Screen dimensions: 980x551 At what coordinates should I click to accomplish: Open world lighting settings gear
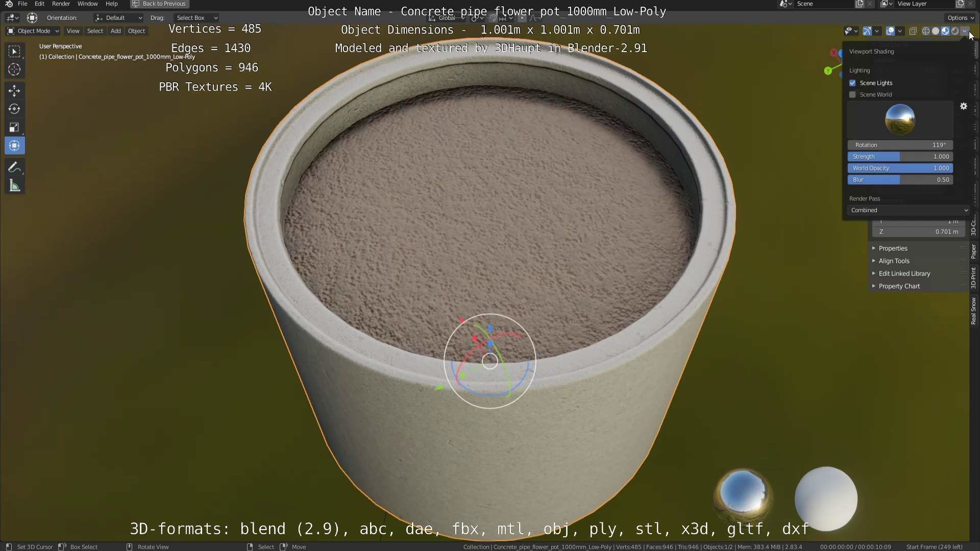963,106
